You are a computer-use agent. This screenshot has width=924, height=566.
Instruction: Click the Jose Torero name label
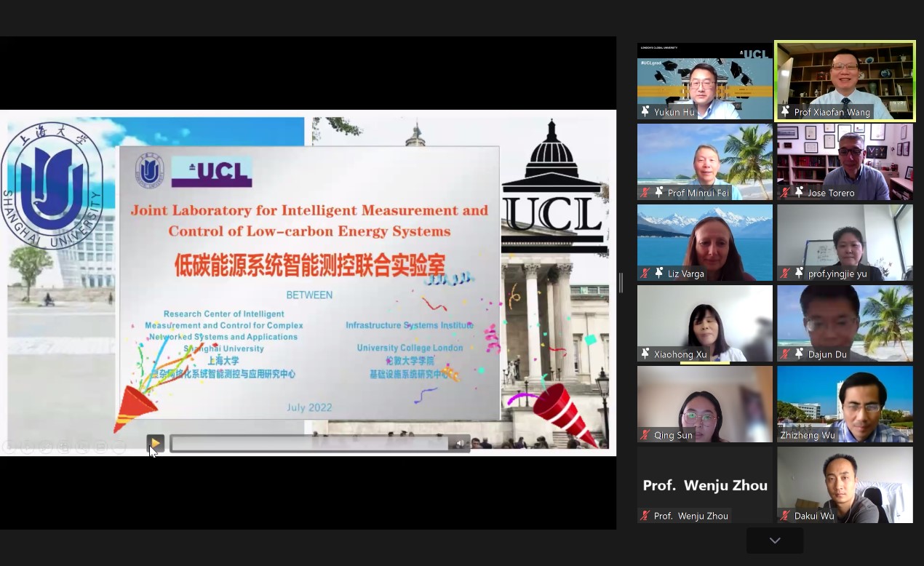(x=831, y=193)
